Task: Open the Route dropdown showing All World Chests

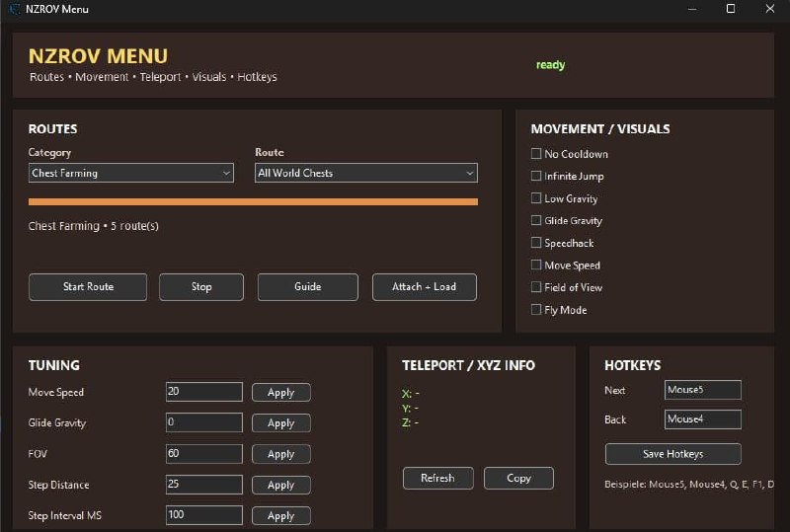Action: coord(366,173)
